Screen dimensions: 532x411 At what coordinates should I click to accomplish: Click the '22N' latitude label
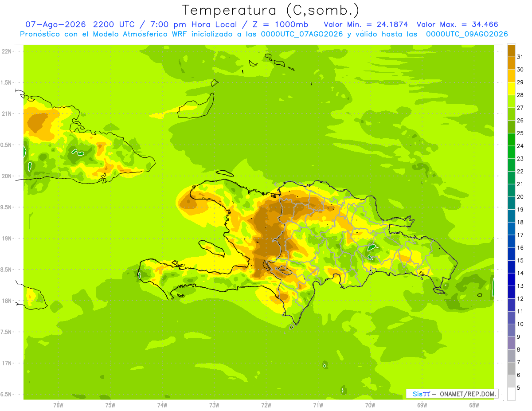pos(6,51)
